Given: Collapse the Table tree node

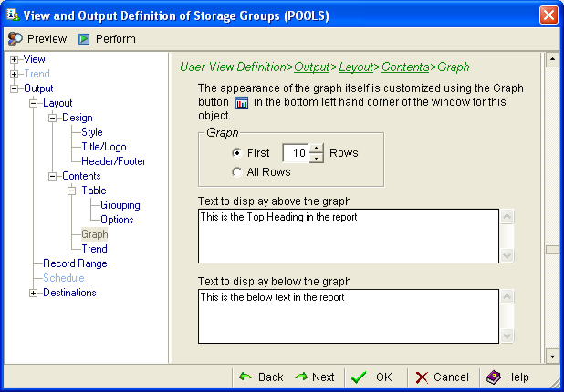Looking at the screenshot, I should [71, 191].
